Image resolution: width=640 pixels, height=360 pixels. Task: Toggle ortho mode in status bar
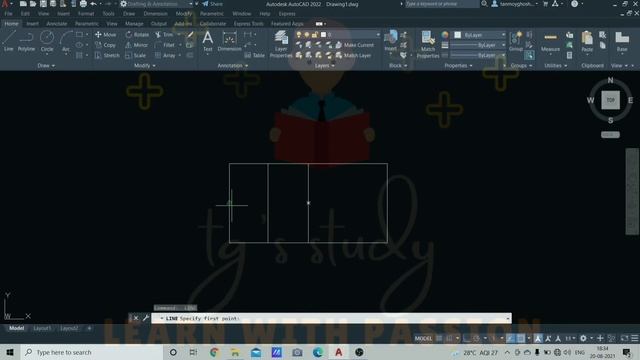click(x=467, y=338)
